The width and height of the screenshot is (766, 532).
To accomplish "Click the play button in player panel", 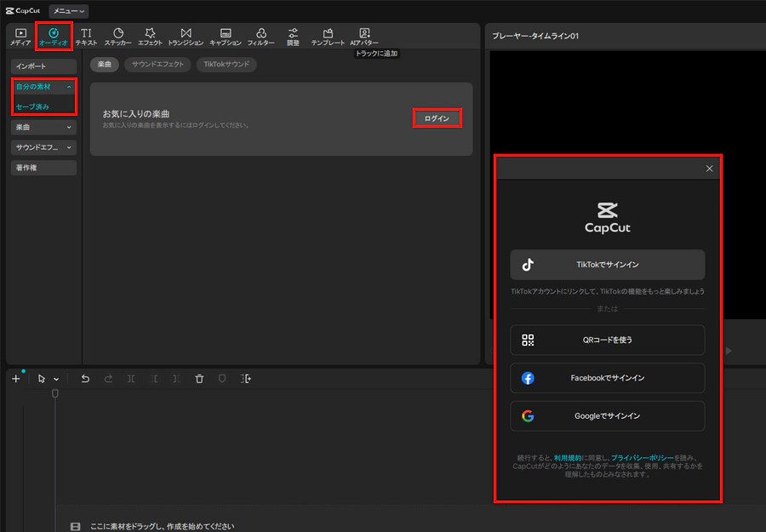I will tap(729, 351).
